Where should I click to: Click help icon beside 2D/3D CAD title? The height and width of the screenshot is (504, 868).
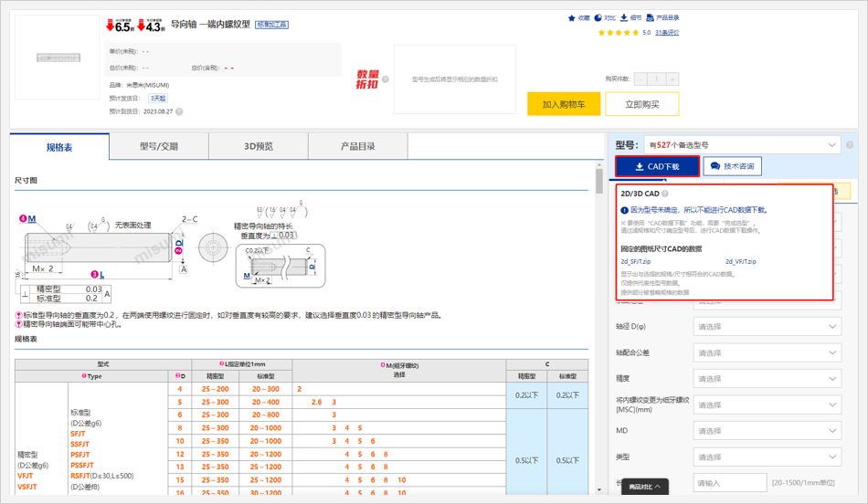[x=665, y=194]
